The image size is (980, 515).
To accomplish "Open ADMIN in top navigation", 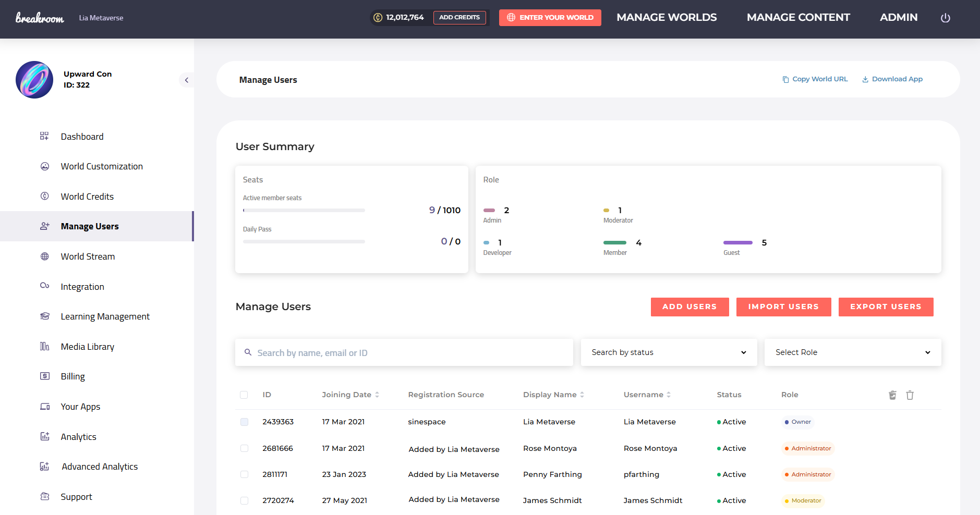I will point(899,17).
